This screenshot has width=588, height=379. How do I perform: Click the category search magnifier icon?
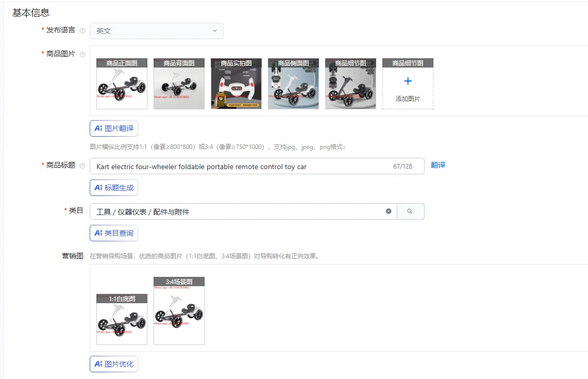[x=410, y=211]
